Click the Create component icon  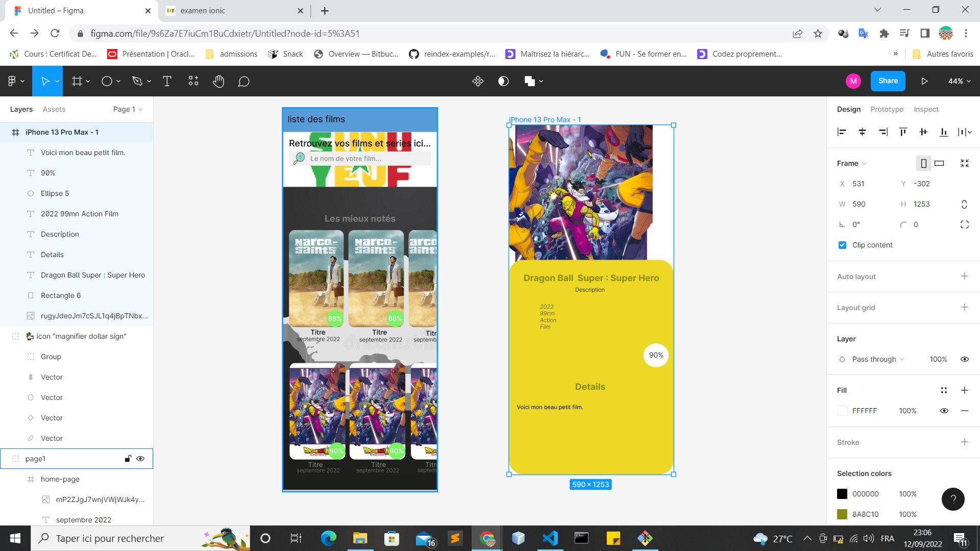pos(478,81)
